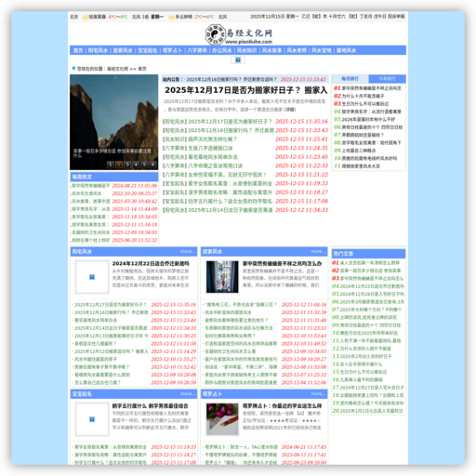Switch to the 今年排行 ranking tab
This screenshot has height=476, width=476.
point(387,79)
